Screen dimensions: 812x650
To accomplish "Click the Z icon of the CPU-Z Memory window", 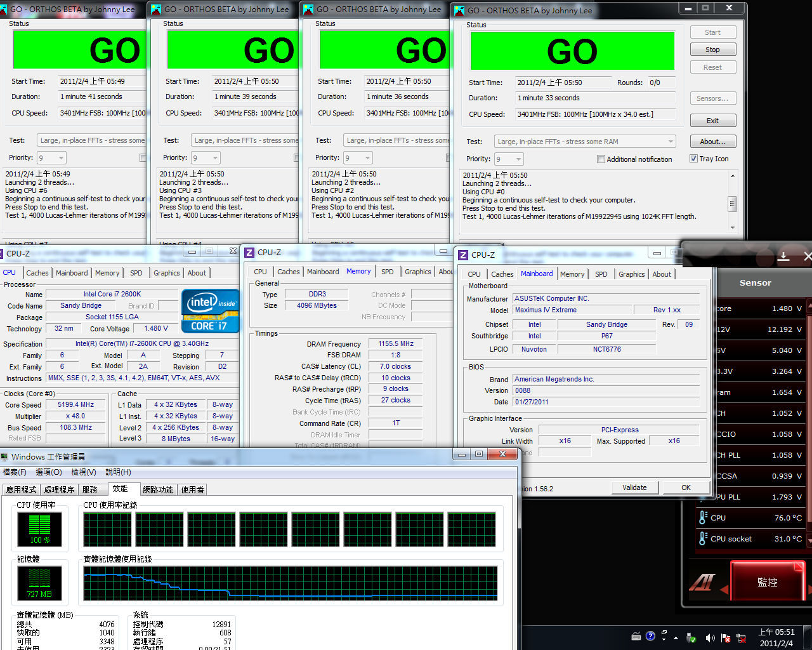I will tap(249, 253).
